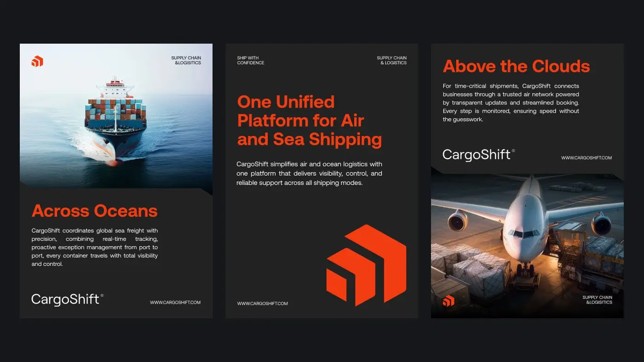The image size is (644, 362).
Task: Click the 'Across Oceans' headline
Action: pyautogui.click(x=95, y=211)
